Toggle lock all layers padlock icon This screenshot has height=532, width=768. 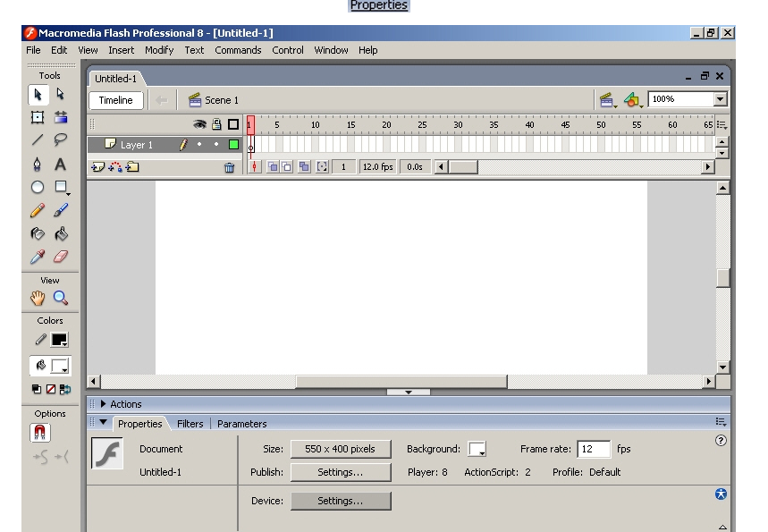pos(216,124)
